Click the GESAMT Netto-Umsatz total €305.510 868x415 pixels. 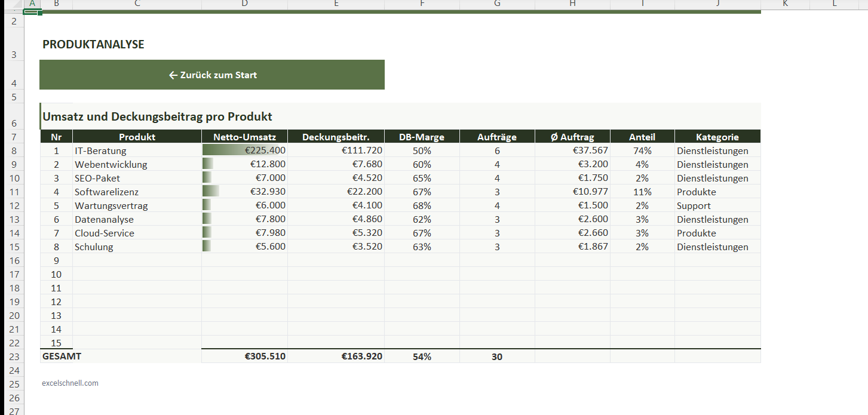coord(244,356)
